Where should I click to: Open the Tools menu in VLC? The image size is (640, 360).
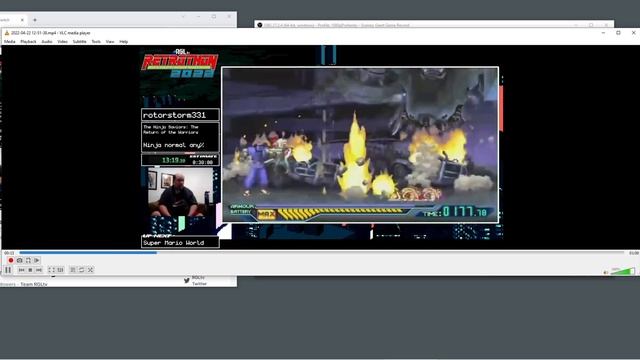[96, 42]
